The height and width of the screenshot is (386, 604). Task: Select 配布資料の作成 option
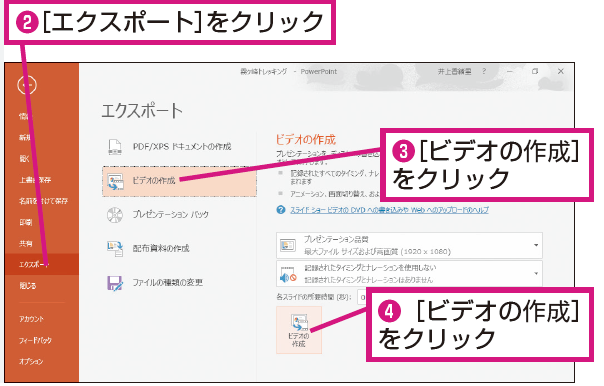(x=161, y=248)
